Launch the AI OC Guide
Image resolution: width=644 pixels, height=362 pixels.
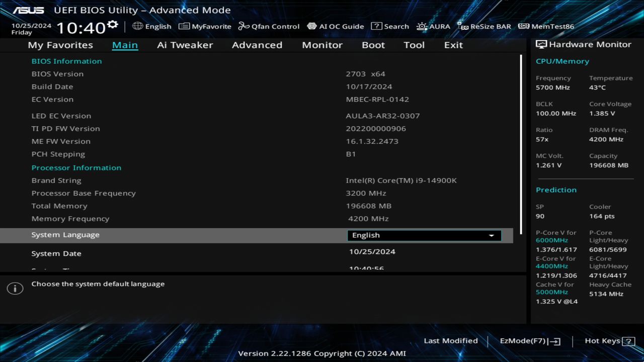[336, 26]
